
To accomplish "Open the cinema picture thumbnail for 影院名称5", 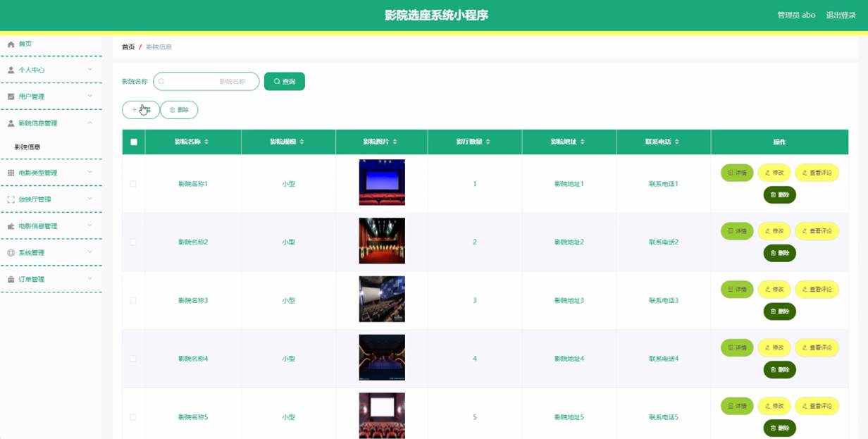I will (x=382, y=416).
